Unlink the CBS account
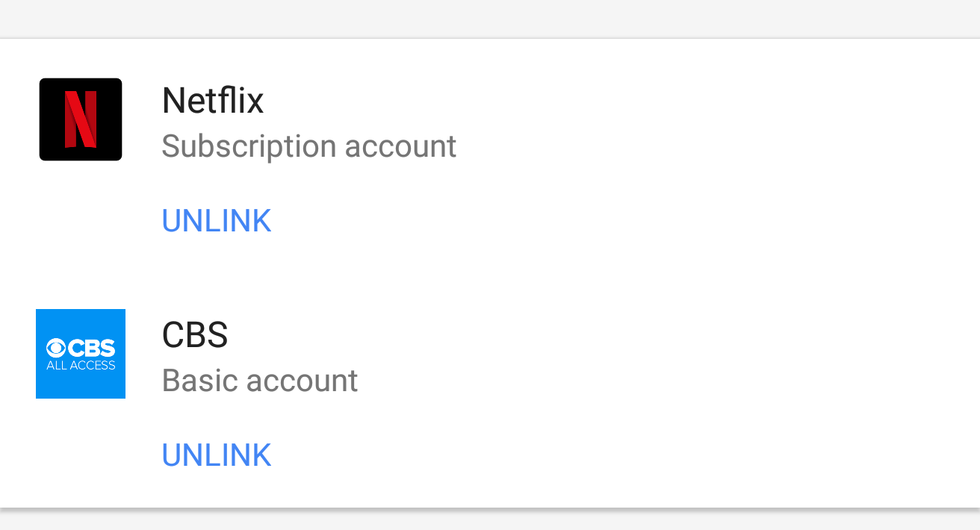980x530 pixels. click(x=217, y=455)
